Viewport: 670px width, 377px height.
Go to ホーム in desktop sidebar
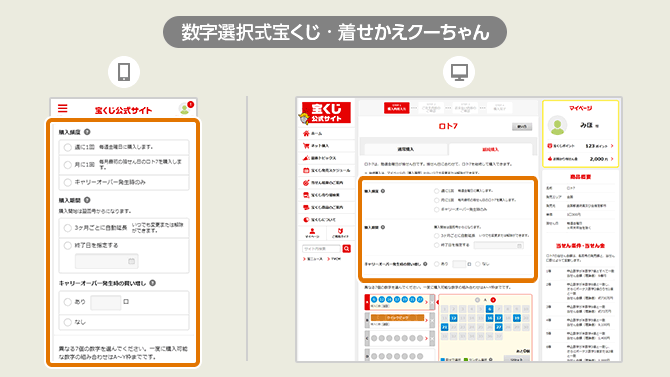tap(316, 133)
